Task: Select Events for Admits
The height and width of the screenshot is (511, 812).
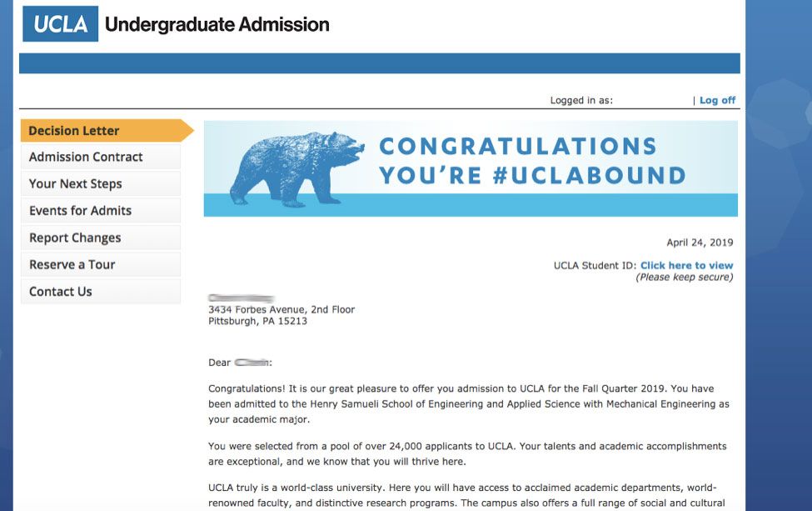Action: 80,211
